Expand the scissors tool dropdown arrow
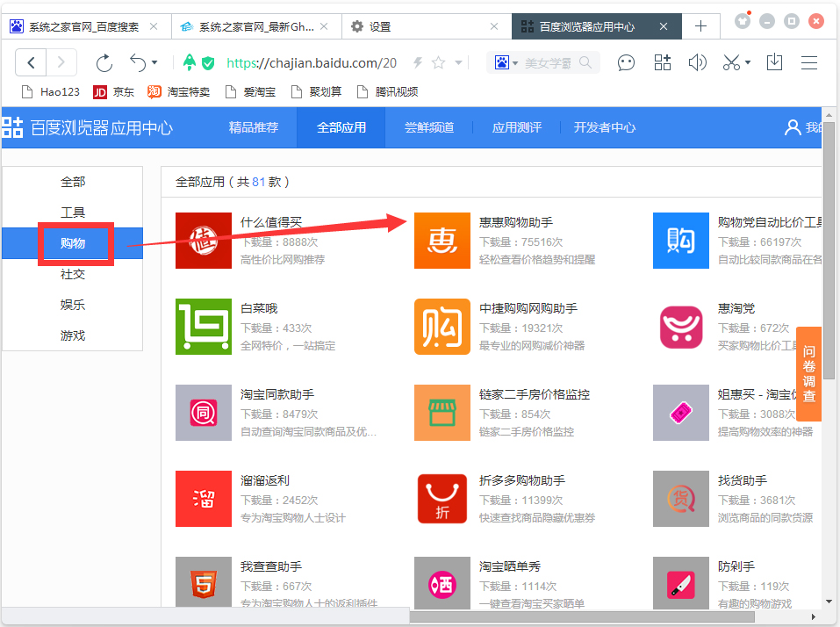Viewport: 840px width, 627px height. 748,62
